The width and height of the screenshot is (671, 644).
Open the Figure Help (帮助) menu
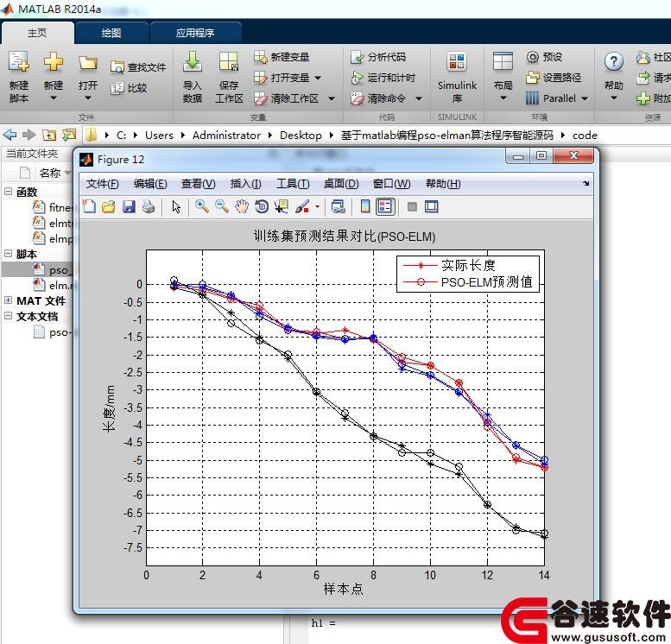coord(443,184)
